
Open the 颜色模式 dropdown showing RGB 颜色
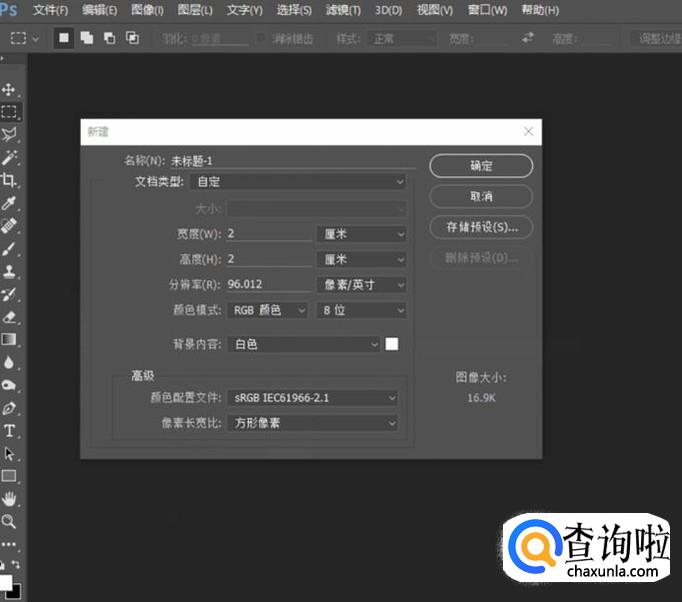[267, 310]
